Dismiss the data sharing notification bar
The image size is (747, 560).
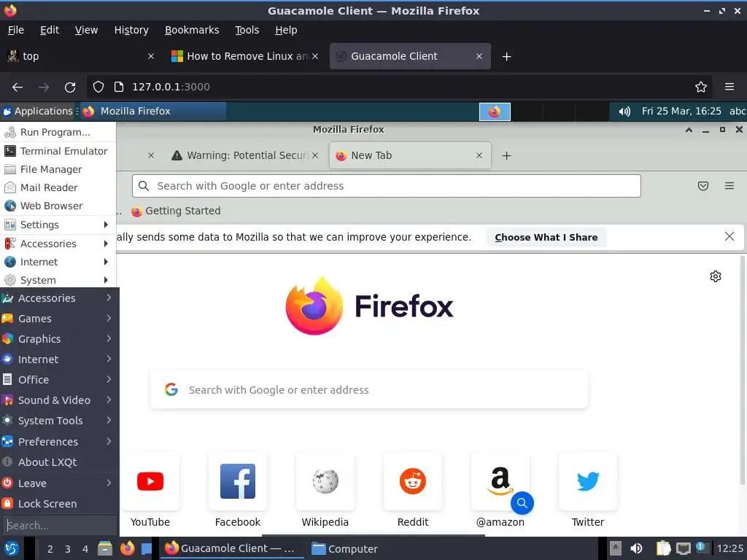click(x=729, y=237)
